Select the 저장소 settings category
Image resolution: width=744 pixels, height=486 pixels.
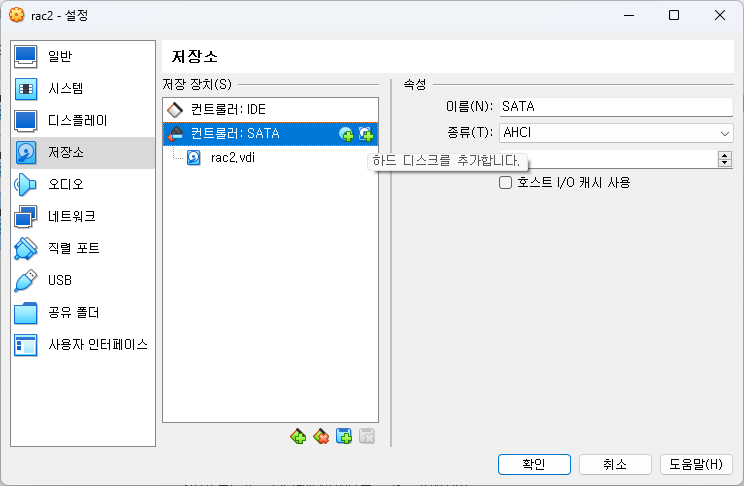click(83, 152)
